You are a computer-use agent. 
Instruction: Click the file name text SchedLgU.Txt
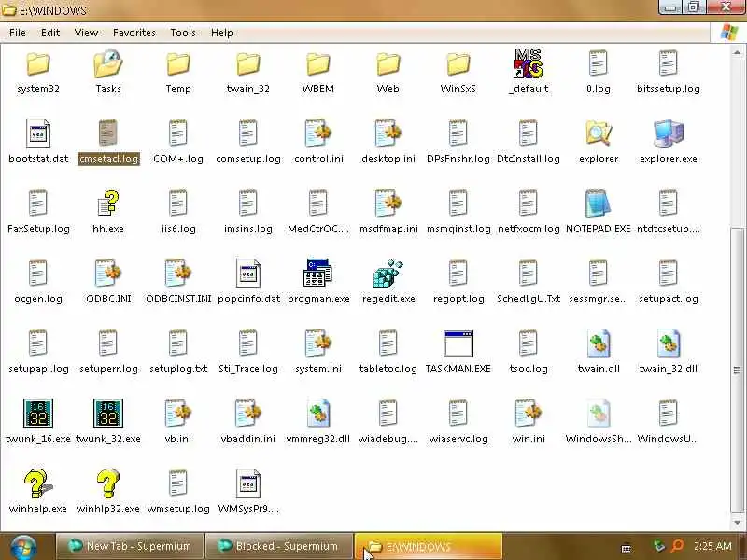tap(529, 299)
